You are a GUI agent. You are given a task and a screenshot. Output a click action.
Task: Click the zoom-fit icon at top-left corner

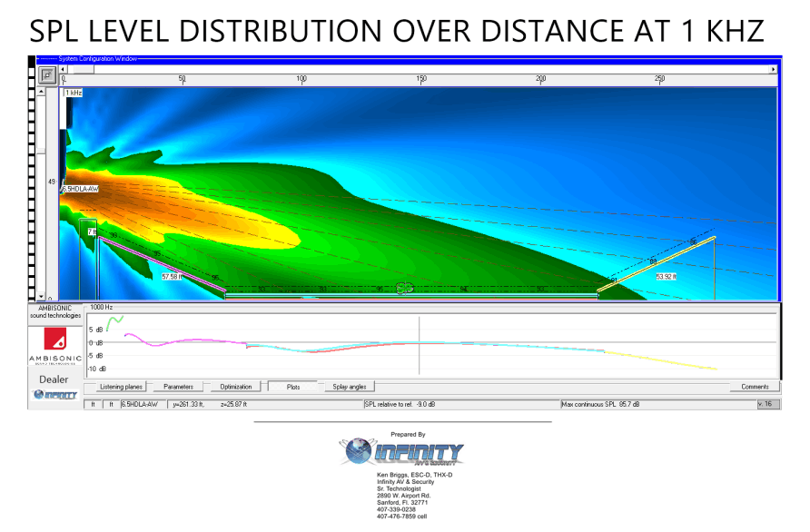(47, 74)
